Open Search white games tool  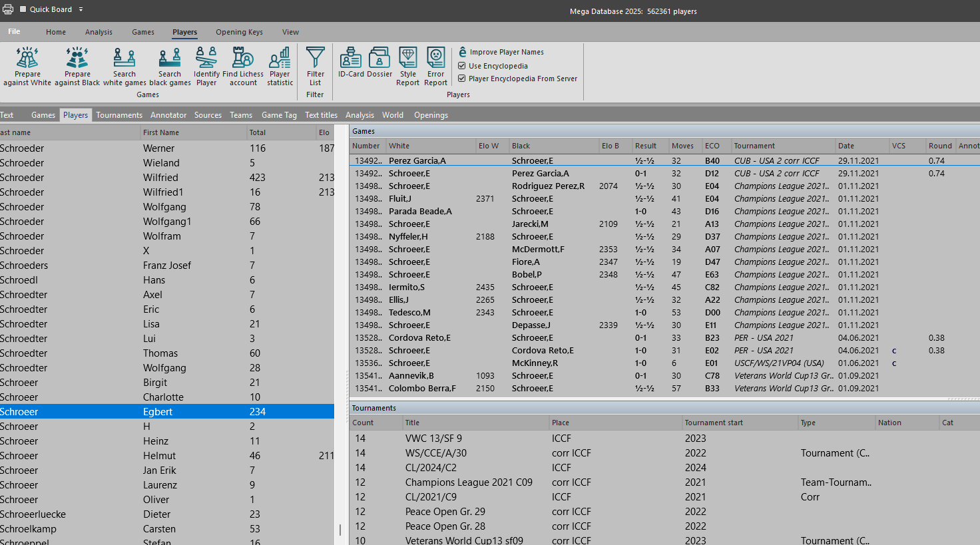tap(124, 66)
